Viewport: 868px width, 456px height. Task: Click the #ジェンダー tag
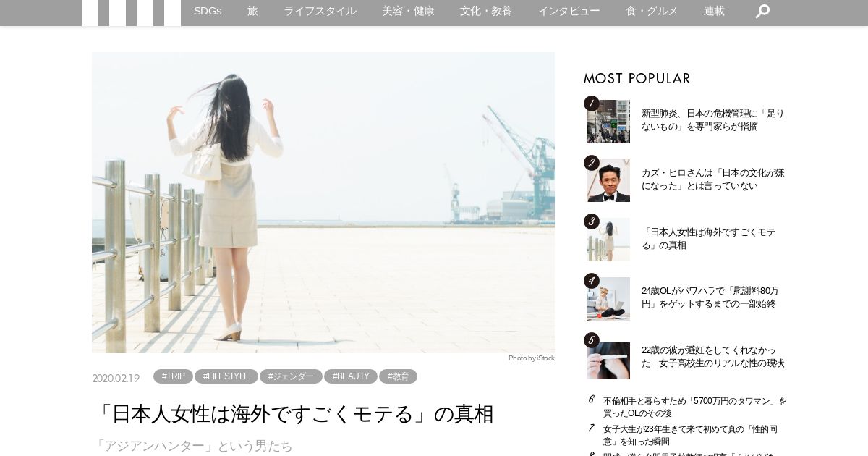(x=291, y=376)
